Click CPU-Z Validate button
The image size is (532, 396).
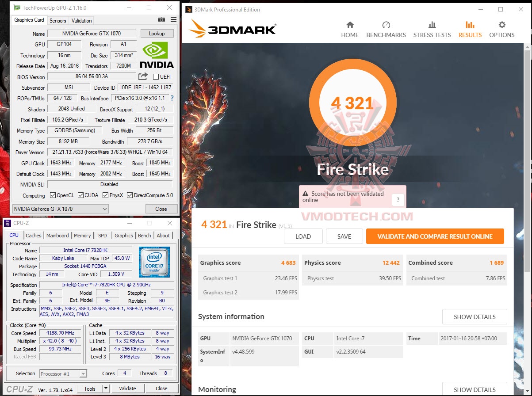tap(127, 388)
